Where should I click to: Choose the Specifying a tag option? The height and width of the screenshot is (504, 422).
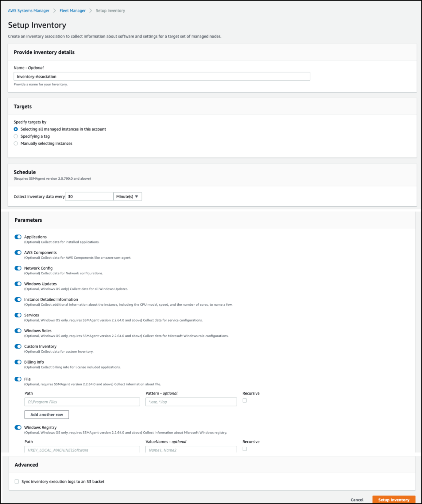(x=16, y=136)
